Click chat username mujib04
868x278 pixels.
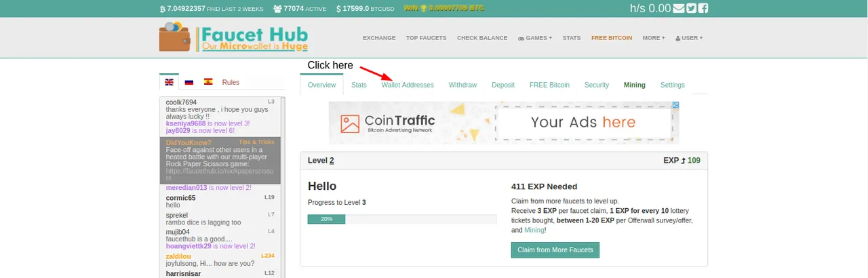tap(178, 232)
